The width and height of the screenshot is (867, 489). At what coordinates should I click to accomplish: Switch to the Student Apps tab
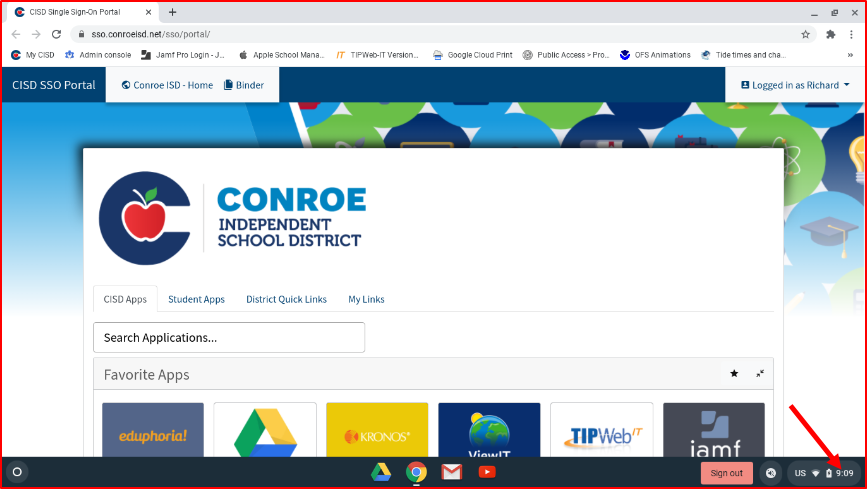(196, 299)
